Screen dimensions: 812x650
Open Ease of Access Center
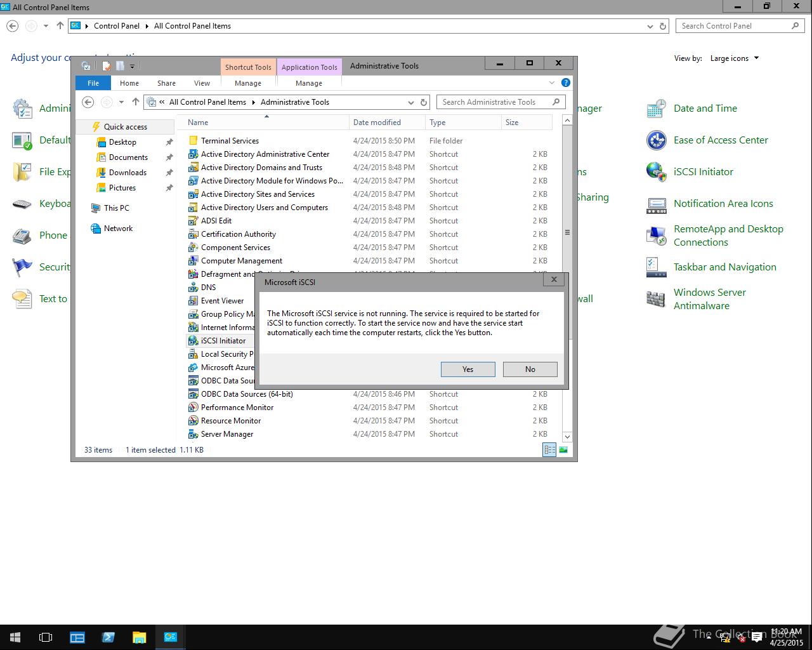(707, 140)
